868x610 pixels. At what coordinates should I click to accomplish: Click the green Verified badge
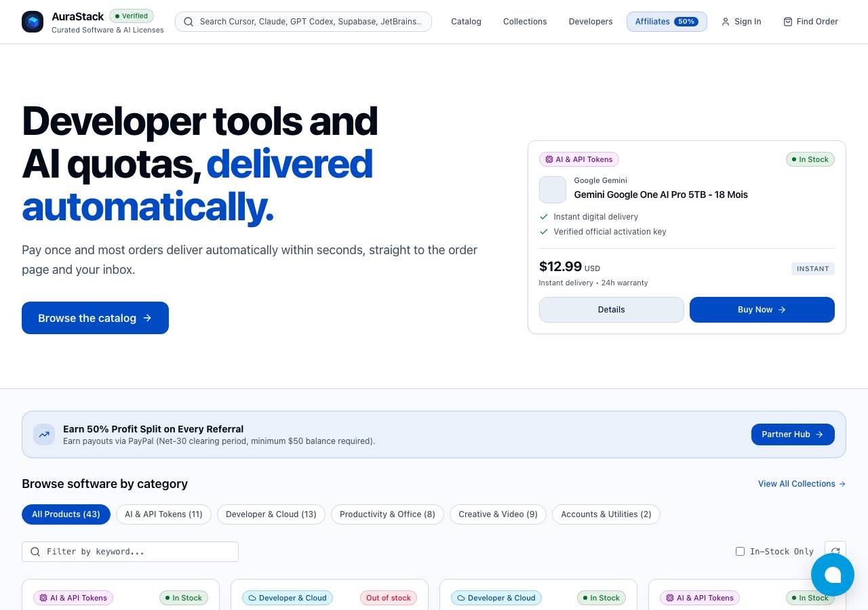[x=132, y=16]
